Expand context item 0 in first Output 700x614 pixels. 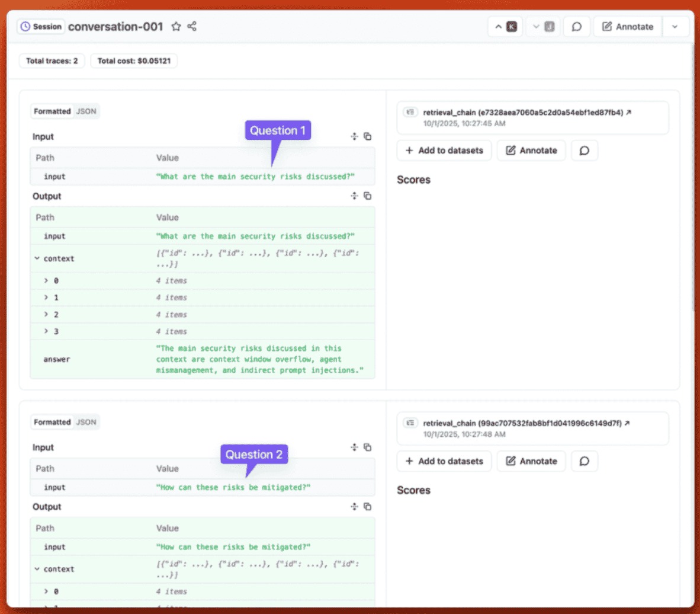46,281
